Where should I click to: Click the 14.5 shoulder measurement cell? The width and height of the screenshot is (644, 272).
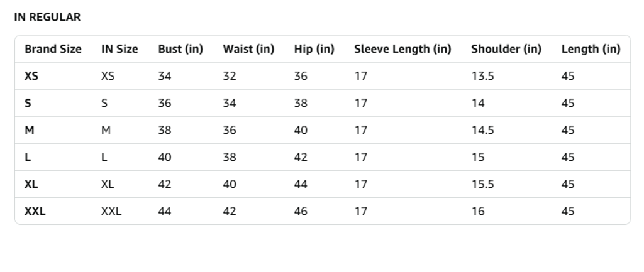482,130
